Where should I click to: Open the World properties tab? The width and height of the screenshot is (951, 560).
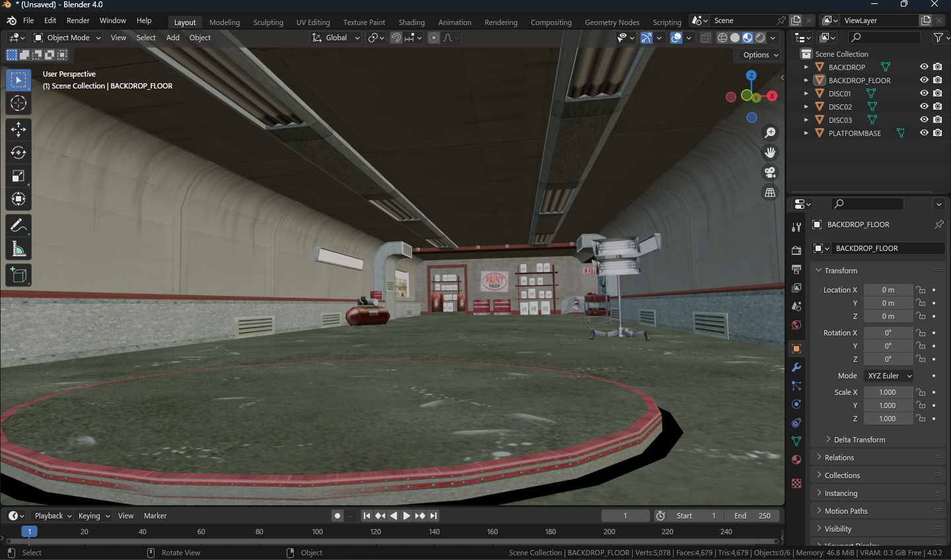point(796,325)
